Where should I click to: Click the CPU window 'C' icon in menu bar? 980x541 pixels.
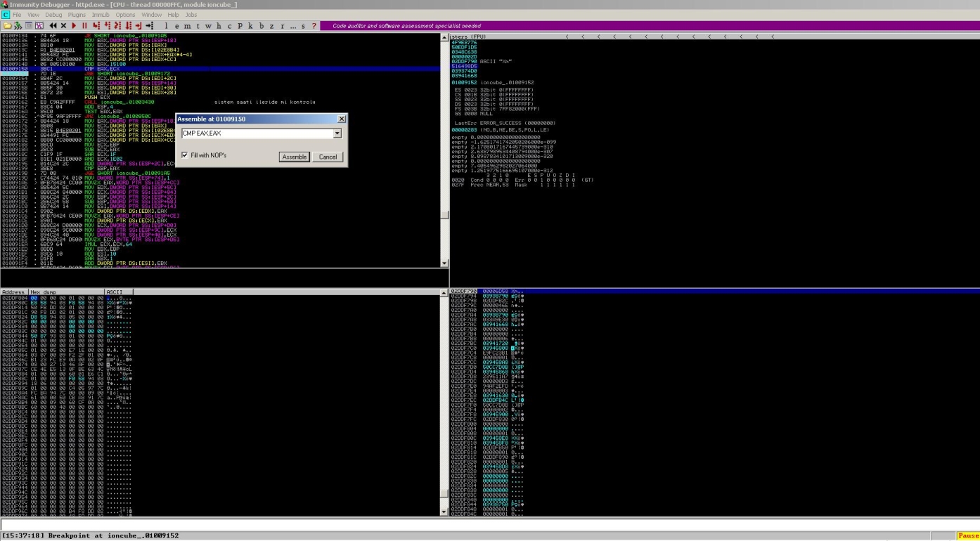point(5,15)
